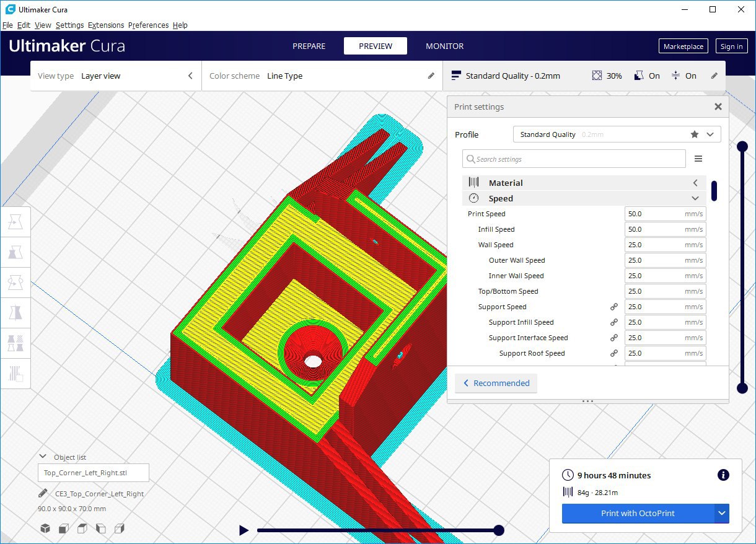
Task: Open the Edit menu
Action: click(x=24, y=25)
